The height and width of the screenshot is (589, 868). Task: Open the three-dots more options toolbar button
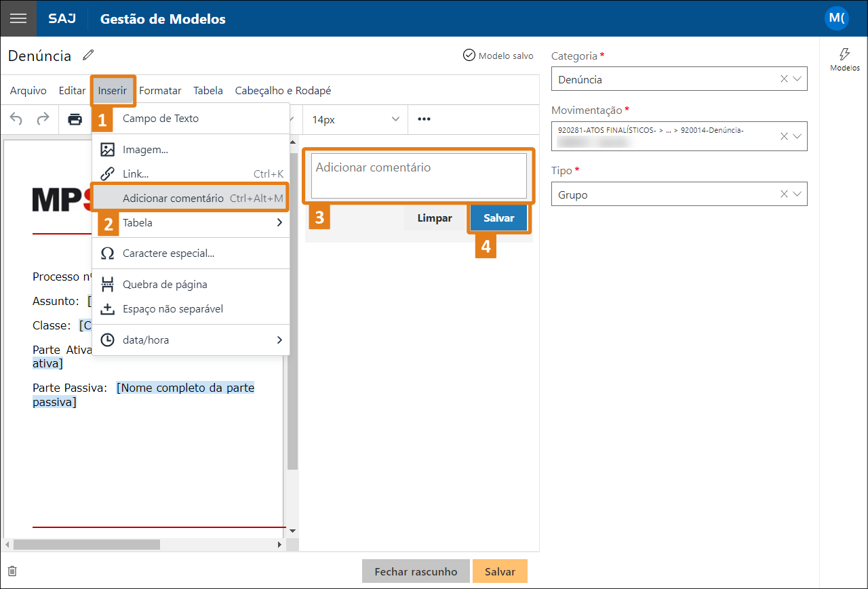(424, 119)
